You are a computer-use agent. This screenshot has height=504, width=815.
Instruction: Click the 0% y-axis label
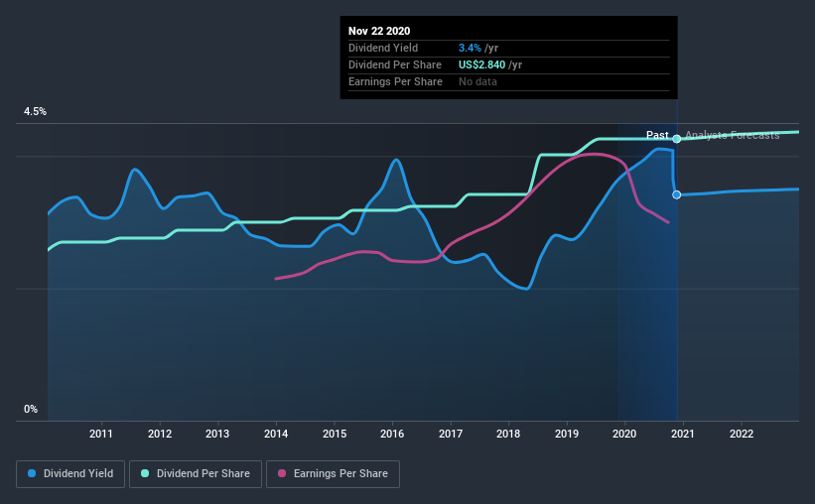[31, 410]
